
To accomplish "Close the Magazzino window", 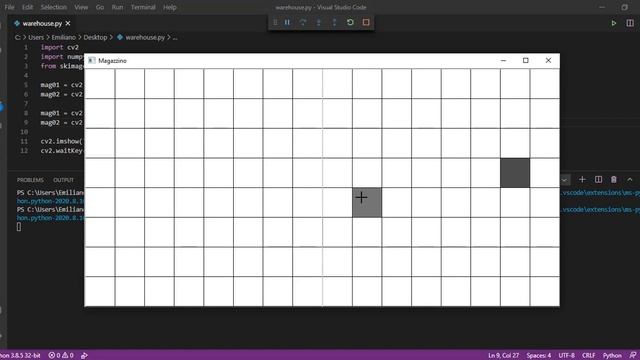I will pyautogui.click(x=548, y=60).
